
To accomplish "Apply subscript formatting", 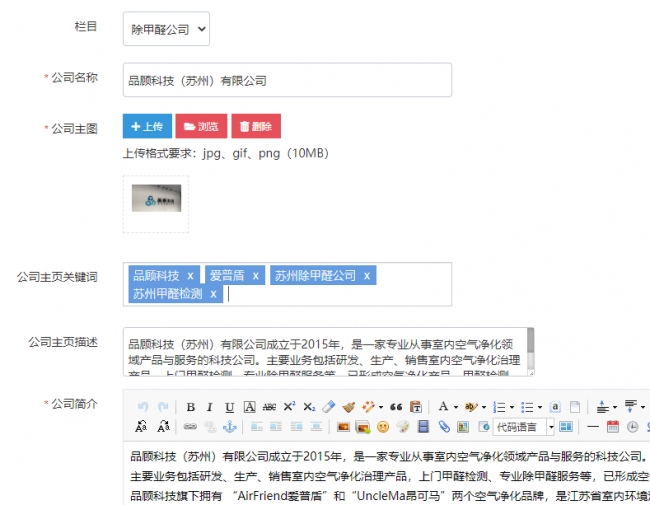I will [x=309, y=407].
